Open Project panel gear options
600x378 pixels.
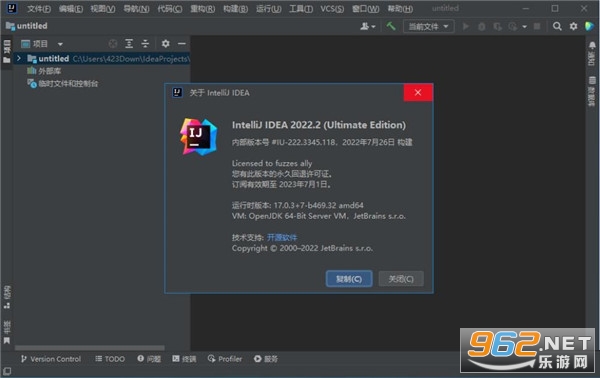(165, 44)
